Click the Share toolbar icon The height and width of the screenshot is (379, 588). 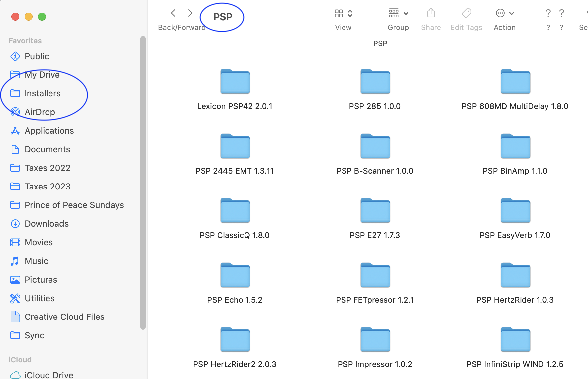(431, 13)
